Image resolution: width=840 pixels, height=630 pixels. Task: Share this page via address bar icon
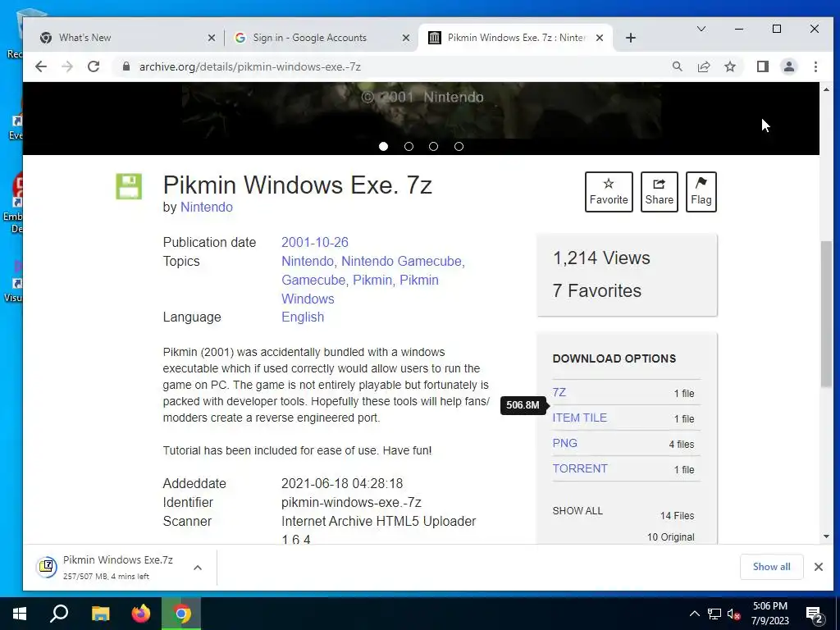pyautogui.click(x=703, y=66)
